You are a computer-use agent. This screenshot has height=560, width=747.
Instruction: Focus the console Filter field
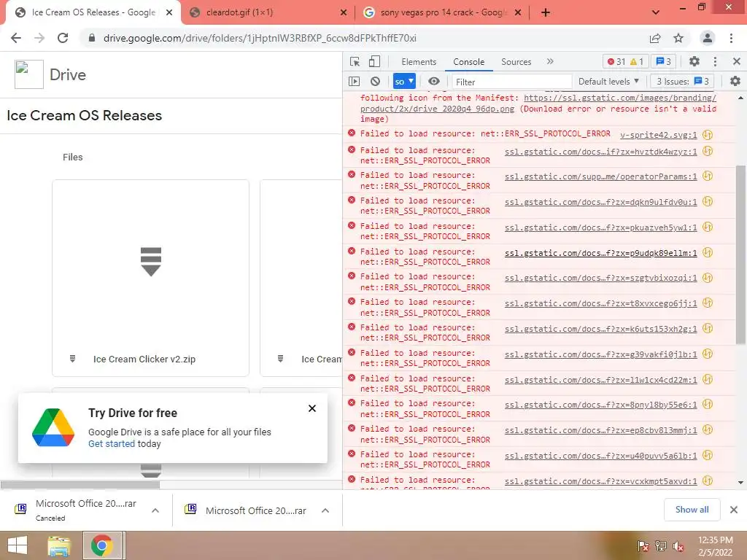tap(511, 82)
